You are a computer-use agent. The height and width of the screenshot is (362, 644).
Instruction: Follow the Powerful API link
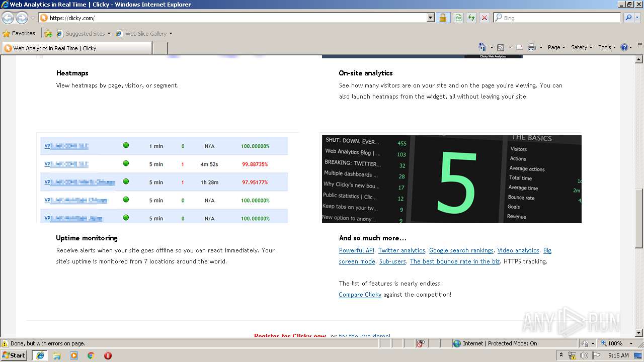point(357,250)
